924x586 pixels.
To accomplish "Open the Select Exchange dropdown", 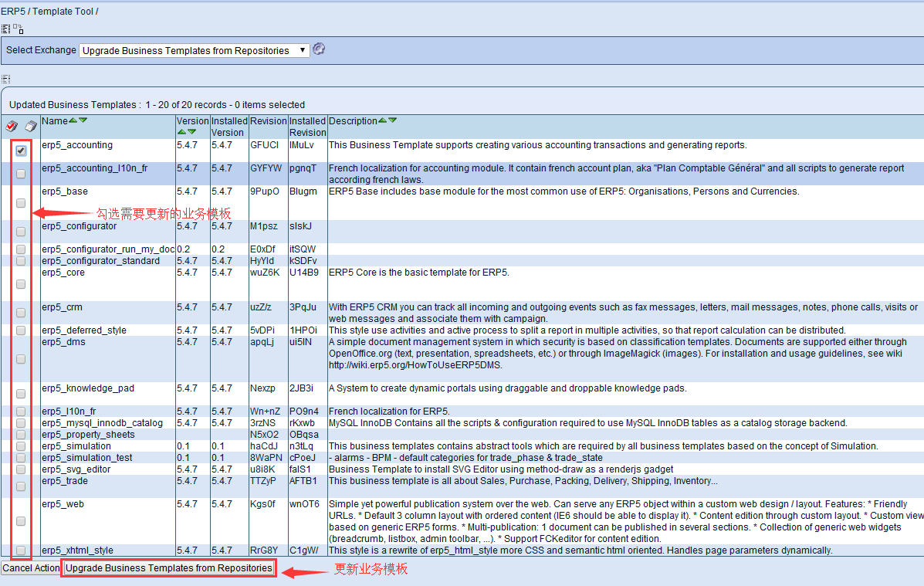I will (195, 51).
